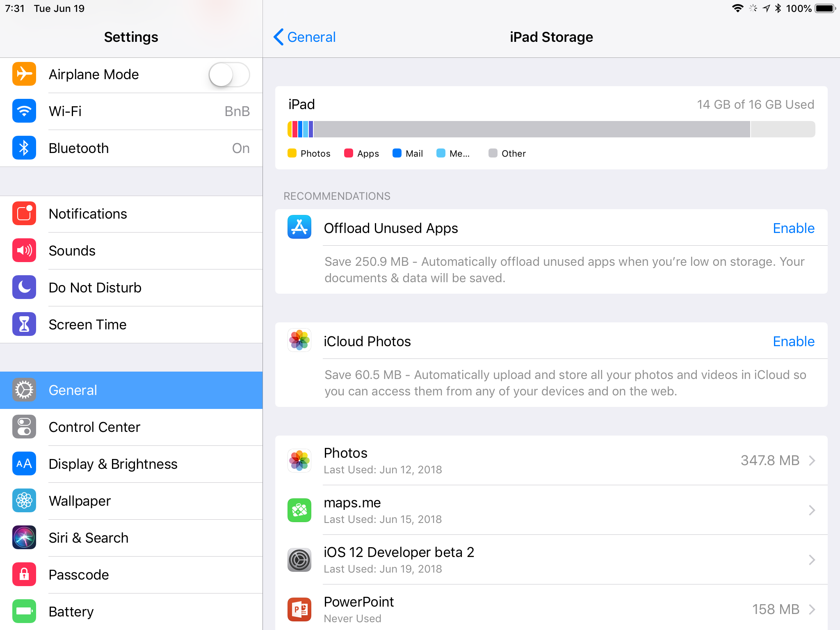Open Passcode settings
Image resolution: width=840 pixels, height=630 pixels.
tap(131, 575)
